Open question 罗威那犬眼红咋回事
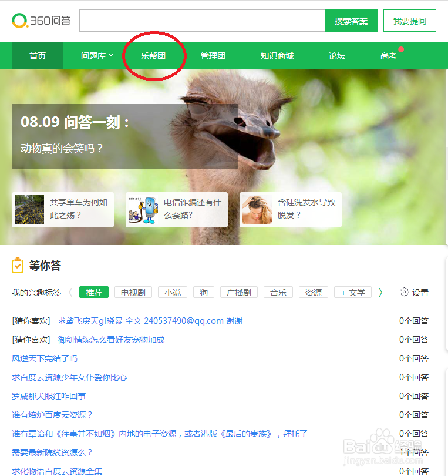448x476 pixels. coord(49,396)
